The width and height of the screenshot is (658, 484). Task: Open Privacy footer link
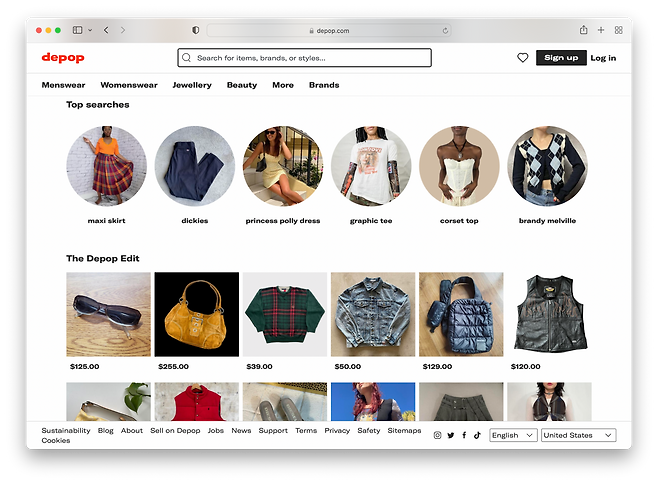point(337,430)
